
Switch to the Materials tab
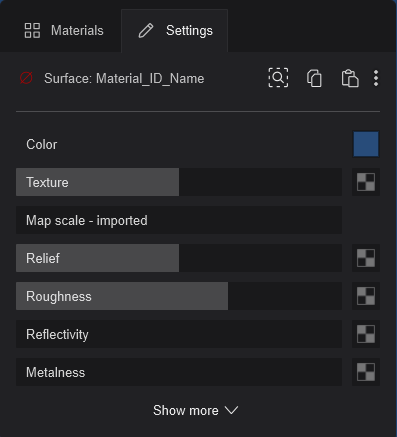coord(64,31)
